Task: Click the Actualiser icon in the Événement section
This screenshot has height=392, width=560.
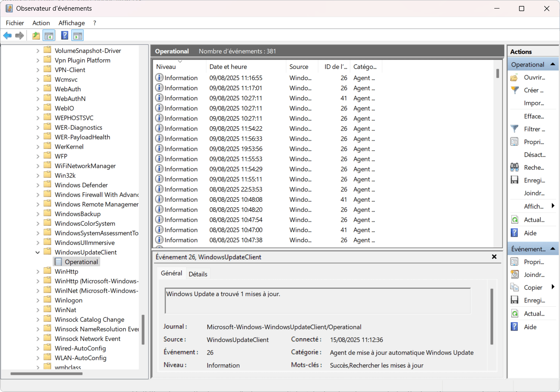Action: (515, 314)
